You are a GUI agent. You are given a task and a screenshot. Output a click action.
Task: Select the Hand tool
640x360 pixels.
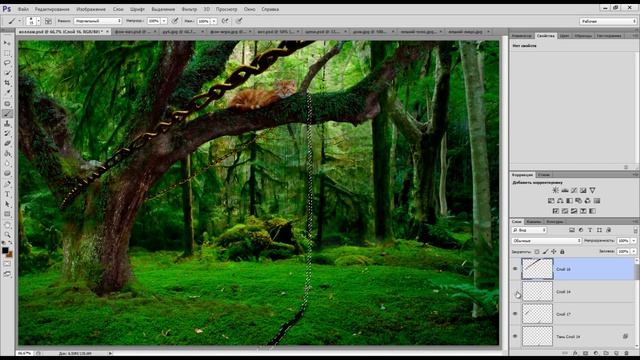tap(7, 225)
